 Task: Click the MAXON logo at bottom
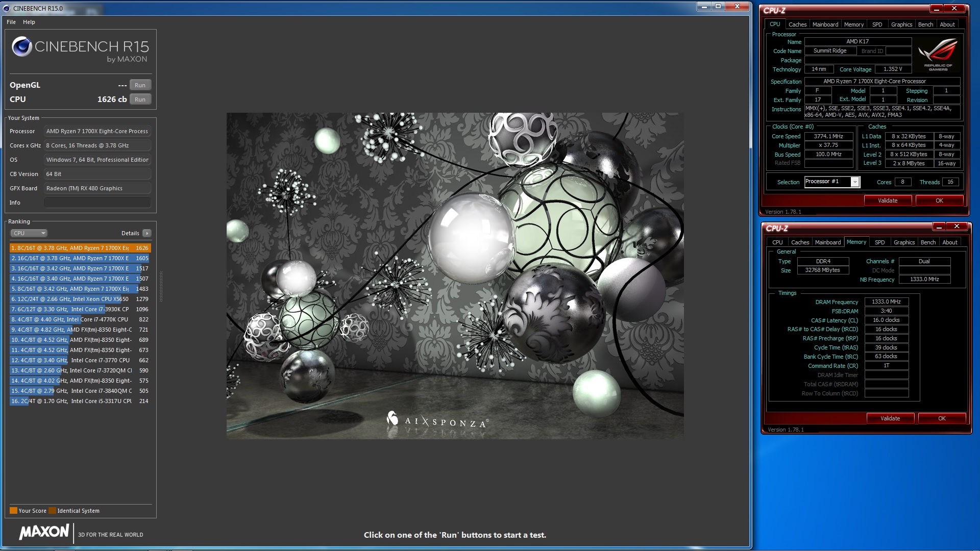point(44,532)
